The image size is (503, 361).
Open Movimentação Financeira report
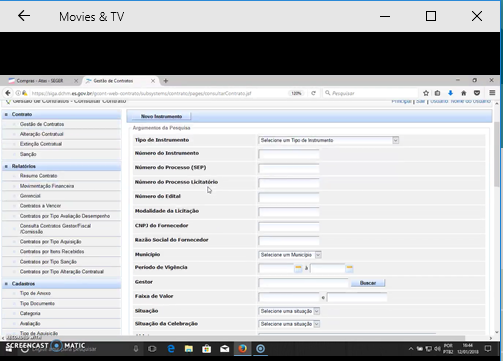(47, 186)
